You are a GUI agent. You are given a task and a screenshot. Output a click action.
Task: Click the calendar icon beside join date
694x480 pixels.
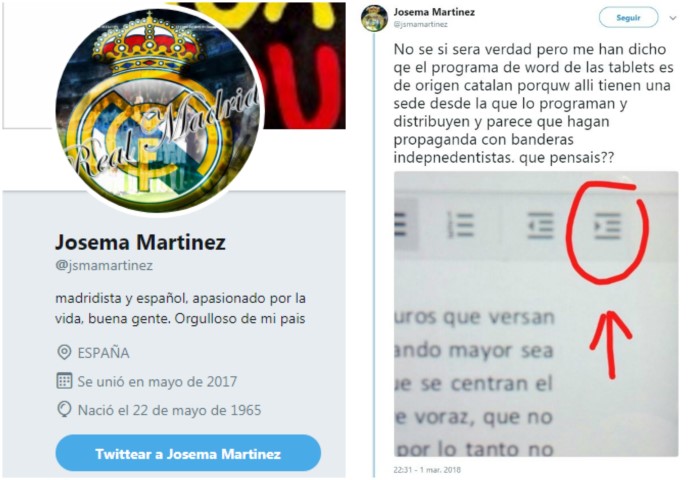(64, 381)
